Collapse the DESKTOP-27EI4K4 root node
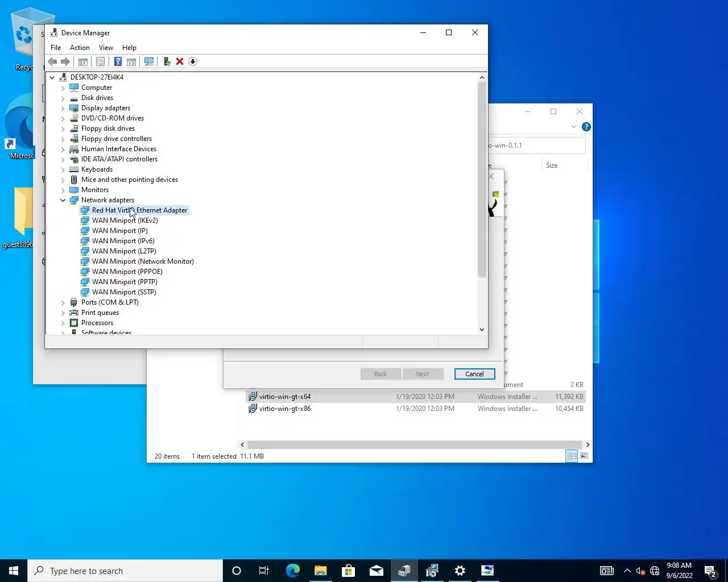The width and height of the screenshot is (728, 582). [x=52, y=77]
